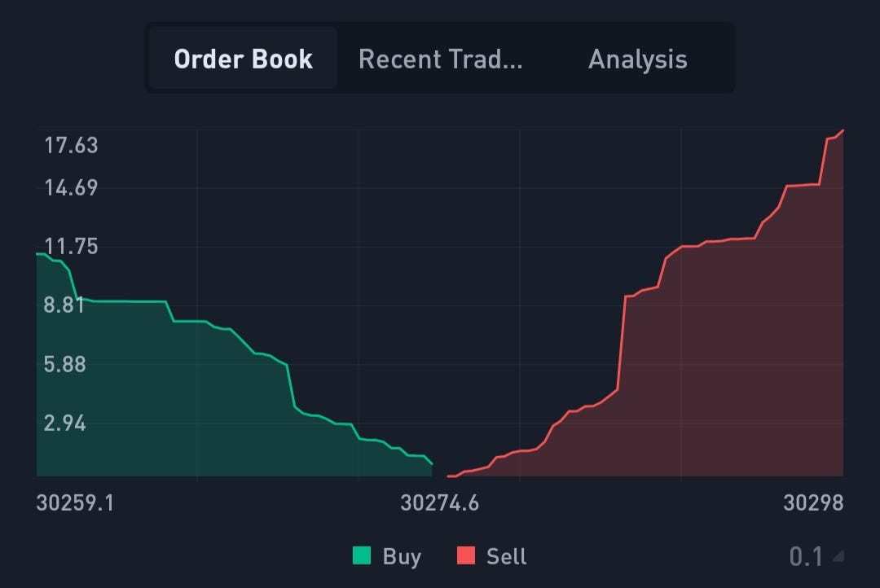Hide the Buy side by clicking its label
Viewport: 880px width, 588px height.
pos(402,556)
